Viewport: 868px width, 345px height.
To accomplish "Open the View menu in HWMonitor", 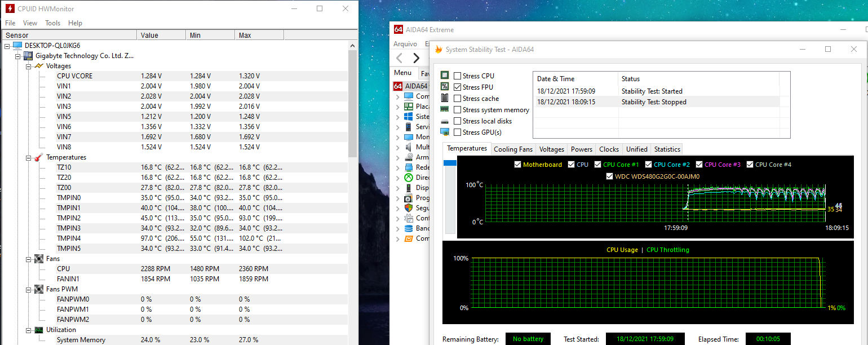I will coord(30,23).
